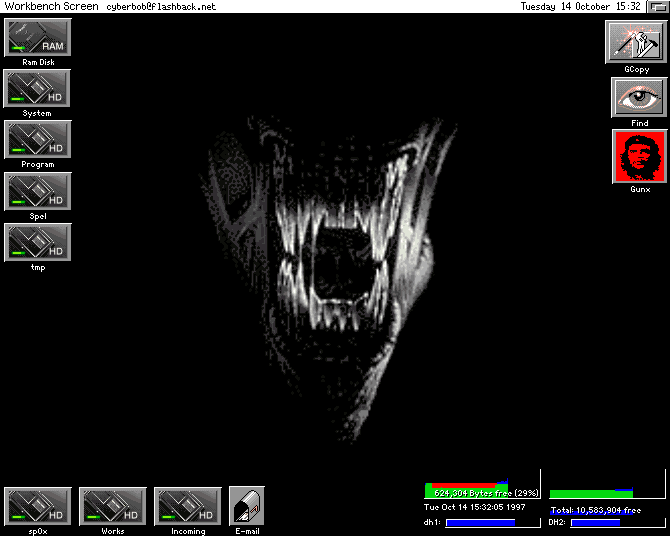
Task: Launch the Find eye icon
Action: pos(638,97)
